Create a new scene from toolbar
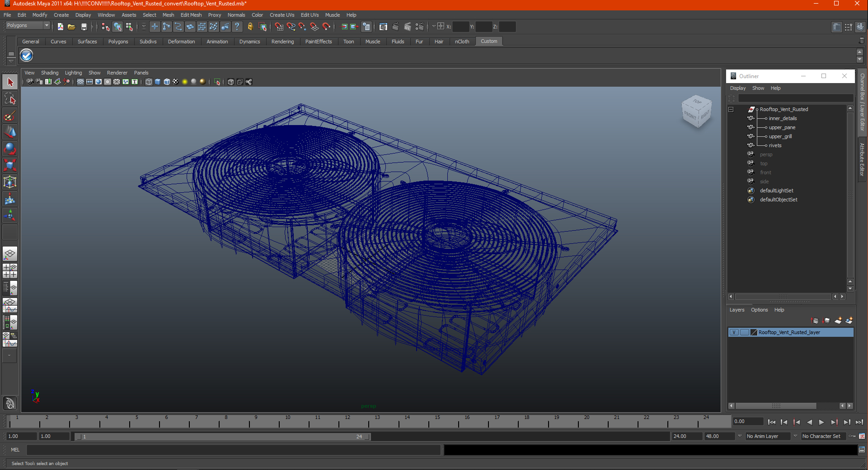The width and height of the screenshot is (868, 470). [61, 27]
